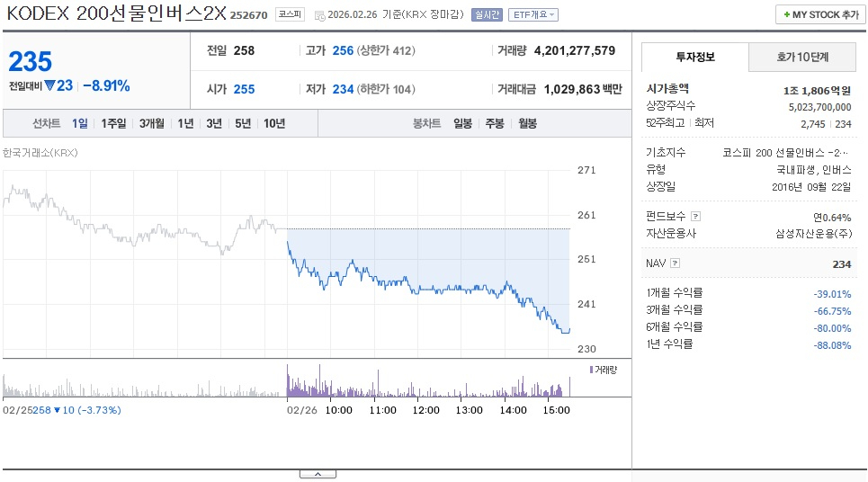Image resolution: width=868 pixels, height=482 pixels.
Task: Select the 투자정보 tab
Action: tap(694, 57)
